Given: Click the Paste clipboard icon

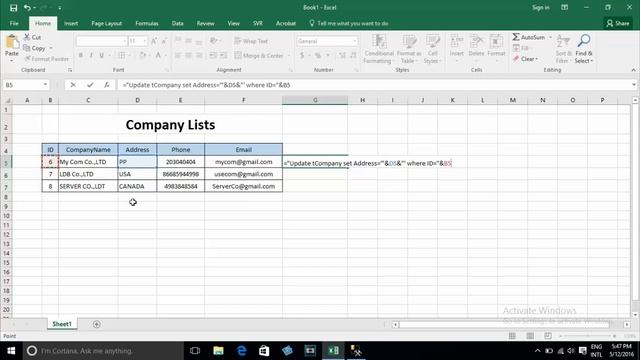Looking at the screenshot, I should (12, 42).
